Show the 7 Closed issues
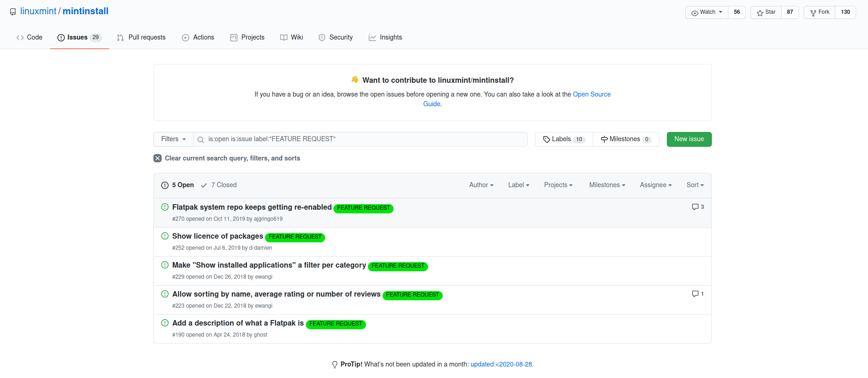This screenshot has width=868, height=378. point(219,185)
